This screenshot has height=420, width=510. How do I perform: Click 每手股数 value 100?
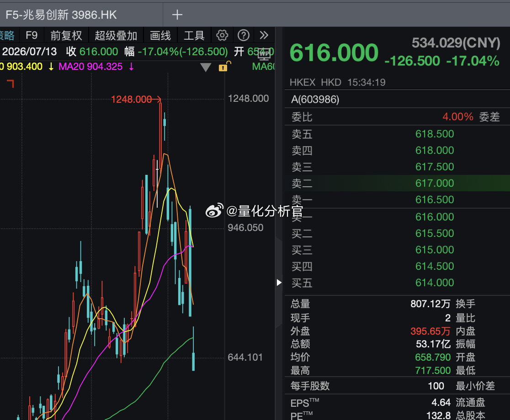tap(436, 386)
